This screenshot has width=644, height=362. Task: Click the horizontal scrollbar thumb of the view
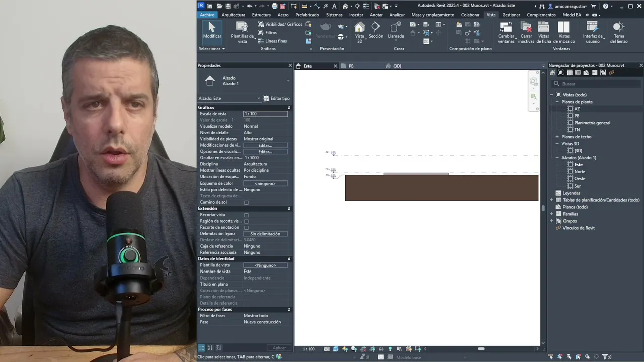tap(481, 349)
